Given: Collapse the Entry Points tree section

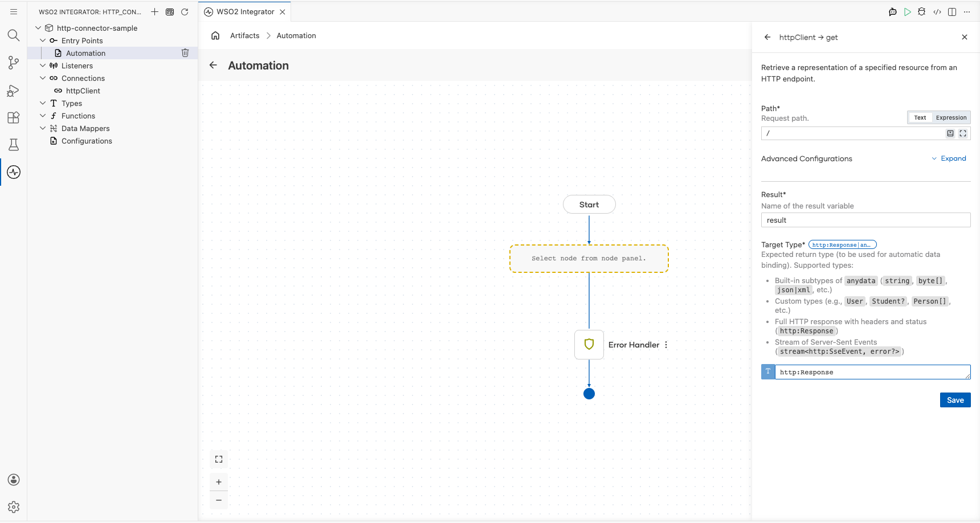Looking at the screenshot, I should [x=43, y=40].
